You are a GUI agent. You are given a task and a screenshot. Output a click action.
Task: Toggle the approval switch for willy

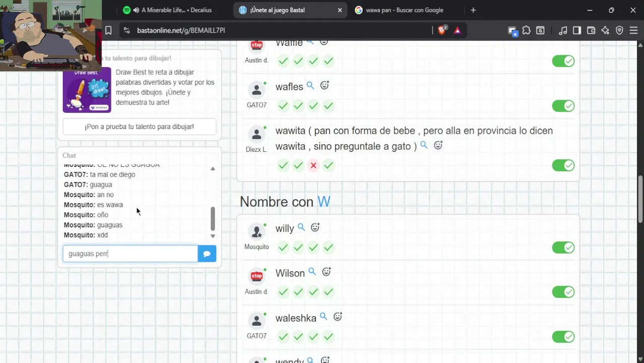pos(563,248)
